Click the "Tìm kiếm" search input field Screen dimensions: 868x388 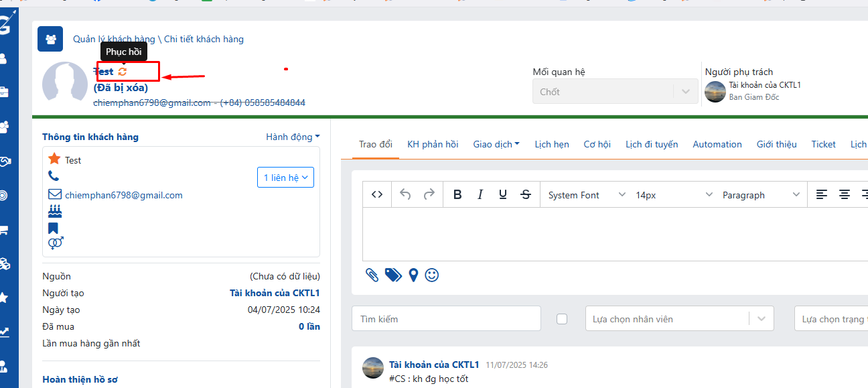446,319
